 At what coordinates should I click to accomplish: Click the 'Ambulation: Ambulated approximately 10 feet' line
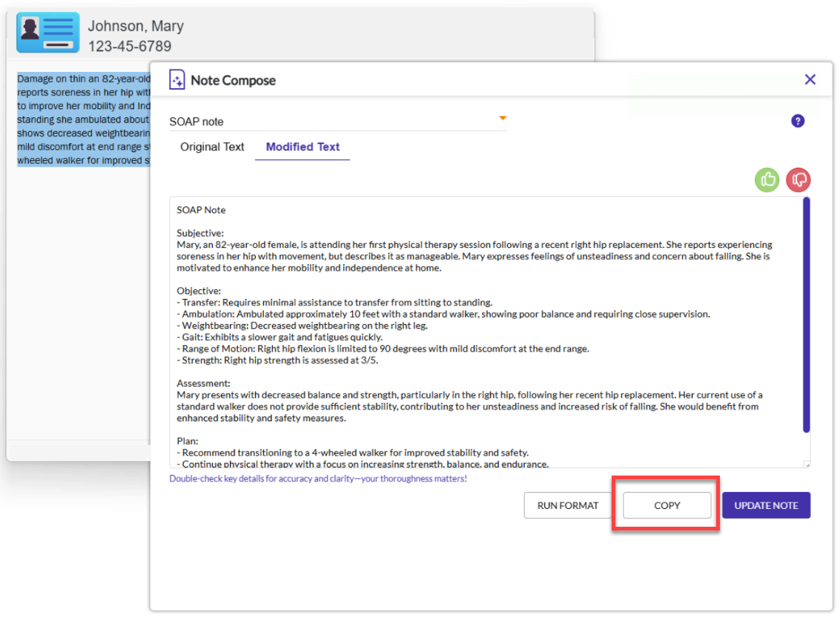tap(443, 314)
